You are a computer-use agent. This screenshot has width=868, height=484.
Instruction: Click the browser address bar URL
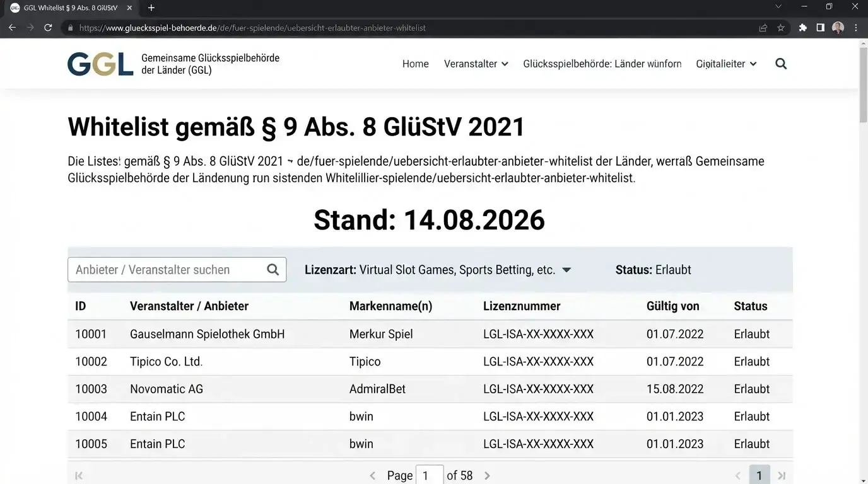252,28
